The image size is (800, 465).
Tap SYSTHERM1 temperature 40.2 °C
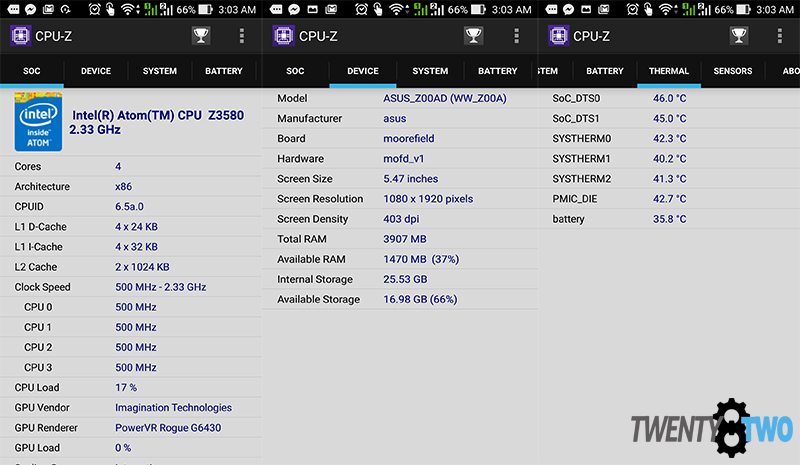pos(669,159)
